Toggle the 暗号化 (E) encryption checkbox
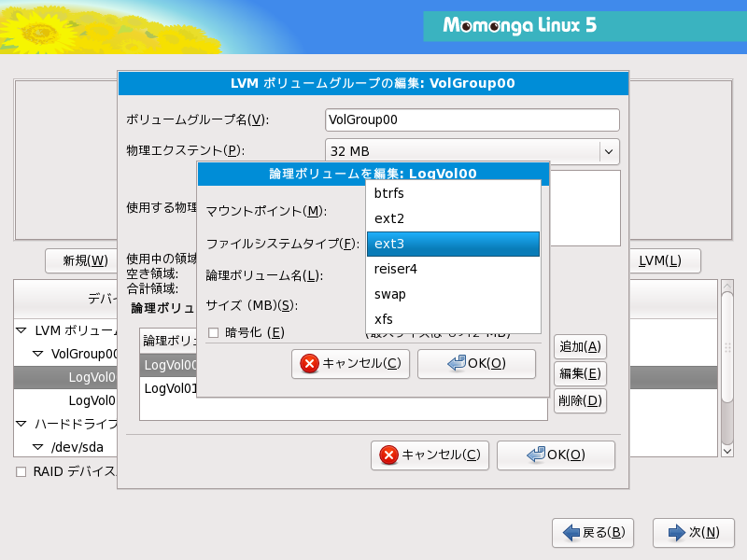Image resolution: width=747 pixels, height=560 pixels. [x=214, y=332]
